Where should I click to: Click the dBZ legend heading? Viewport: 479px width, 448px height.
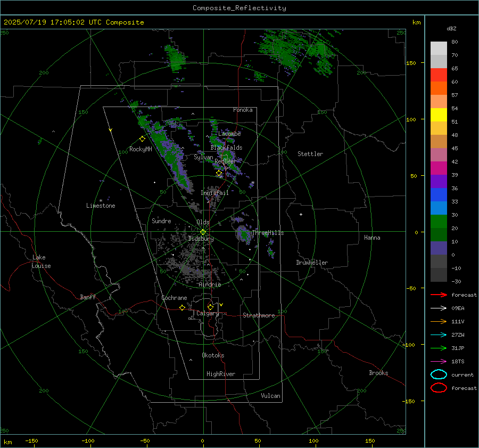point(451,29)
